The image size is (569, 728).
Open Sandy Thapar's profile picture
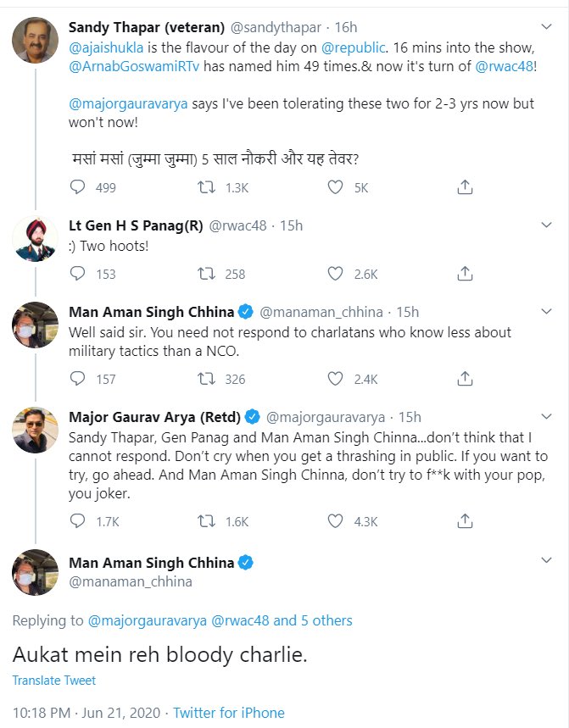[35, 40]
